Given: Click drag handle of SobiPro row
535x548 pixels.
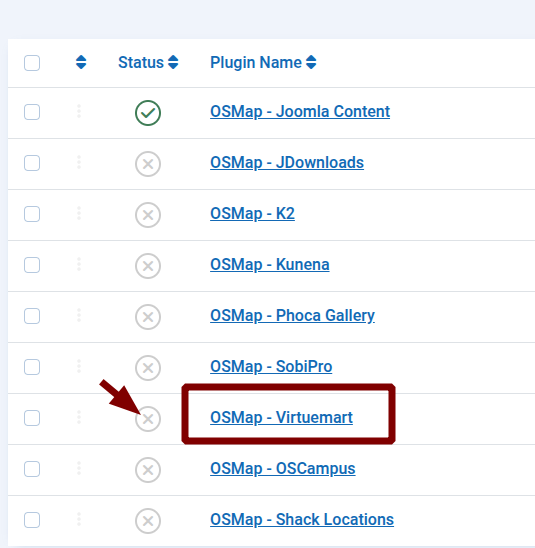Looking at the screenshot, I should point(79,366).
